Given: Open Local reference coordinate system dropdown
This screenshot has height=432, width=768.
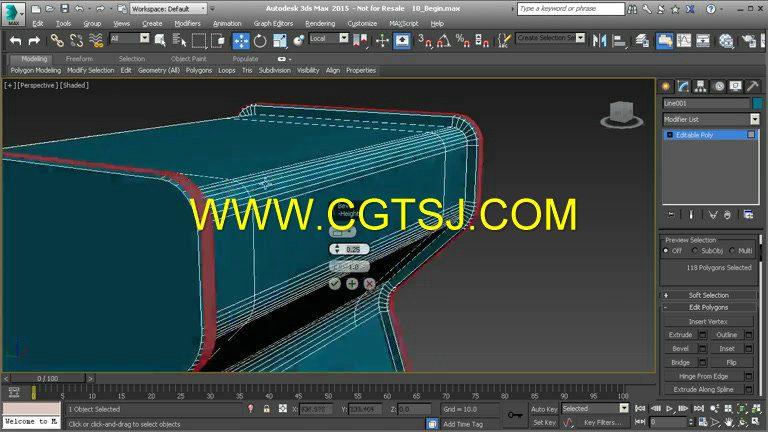Looking at the screenshot, I should click(x=329, y=38).
